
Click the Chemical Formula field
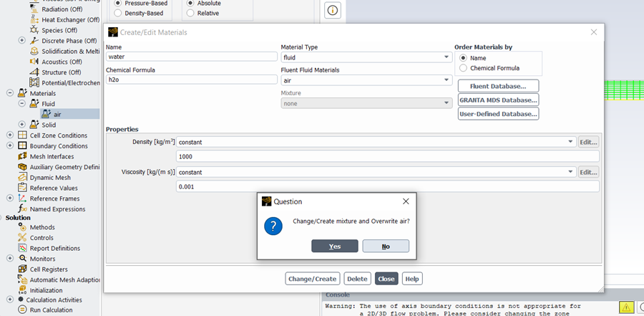click(192, 80)
